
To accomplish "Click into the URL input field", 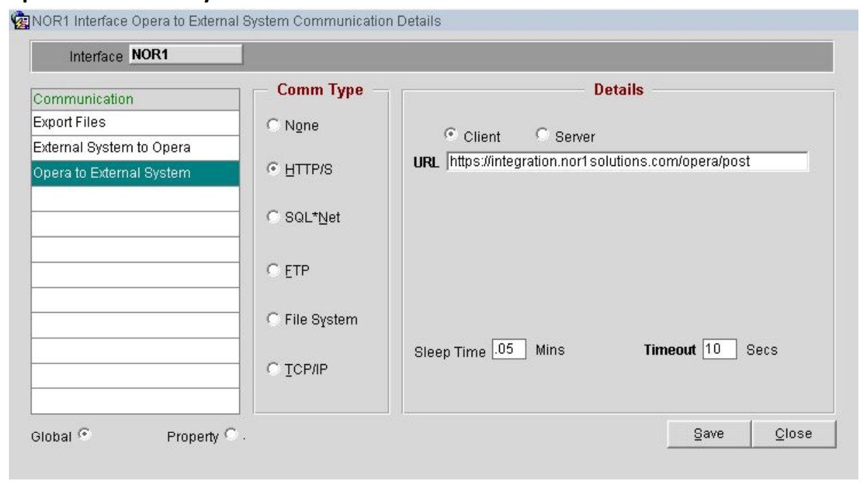I will (627, 161).
